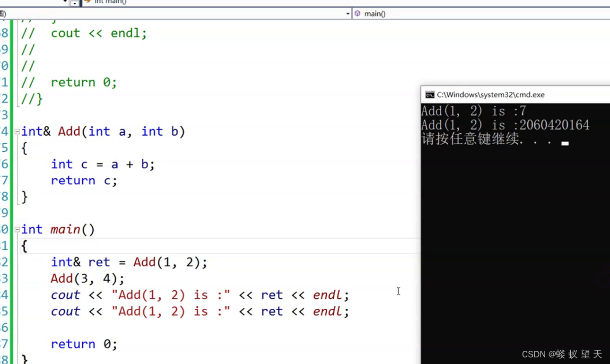Click the cmd.exe window title icon
The height and width of the screenshot is (364, 610).
point(429,95)
